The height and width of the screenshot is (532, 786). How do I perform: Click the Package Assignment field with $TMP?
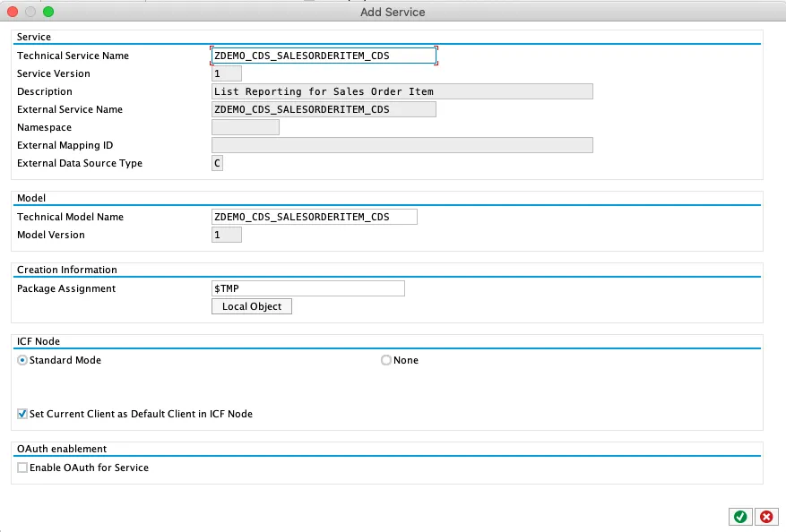(x=307, y=288)
